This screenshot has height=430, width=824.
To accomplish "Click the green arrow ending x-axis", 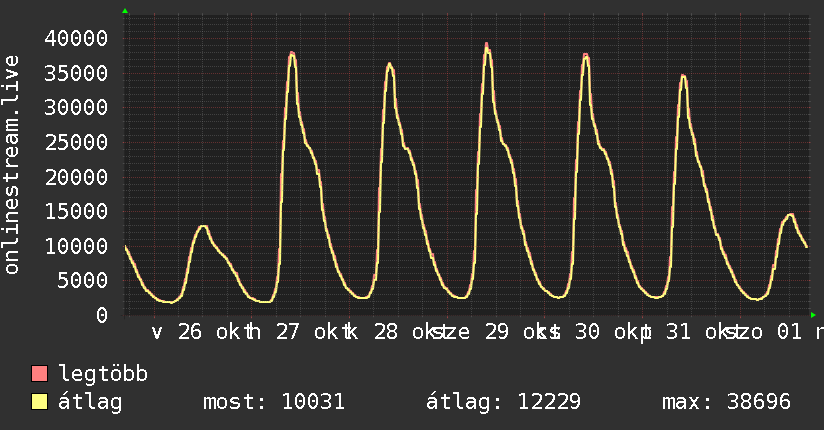I will [x=813, y=315].
